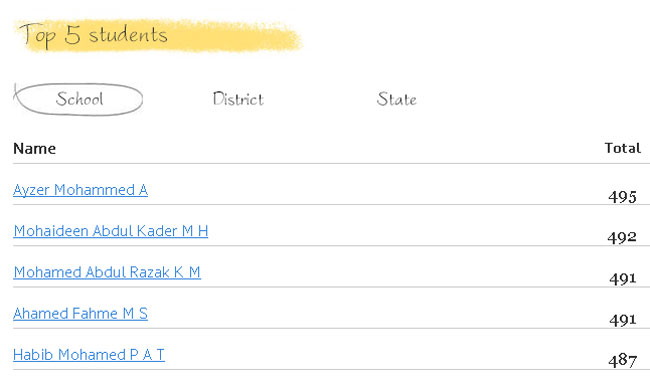Viewport: 650px width, 382px height.
Task: Click the yellow brush stroke's right end
Action: (x=290, y=38)
